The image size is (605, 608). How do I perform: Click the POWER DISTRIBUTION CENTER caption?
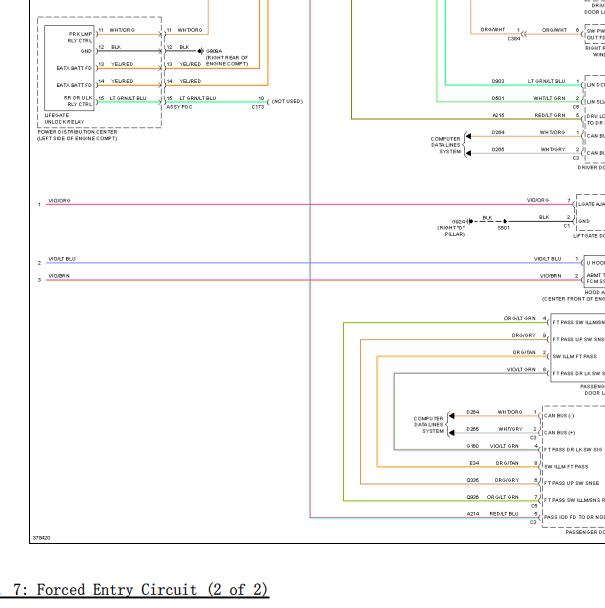[77, 132]
